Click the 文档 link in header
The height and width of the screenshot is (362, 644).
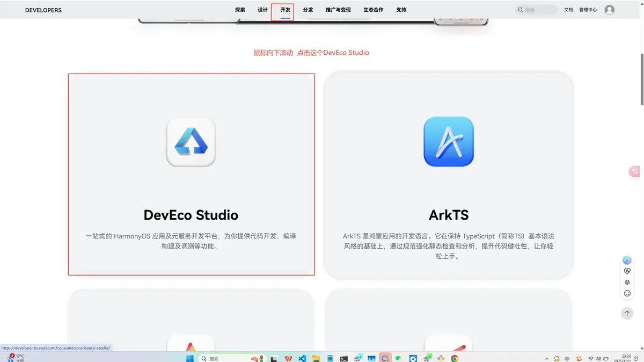[568, 10]
